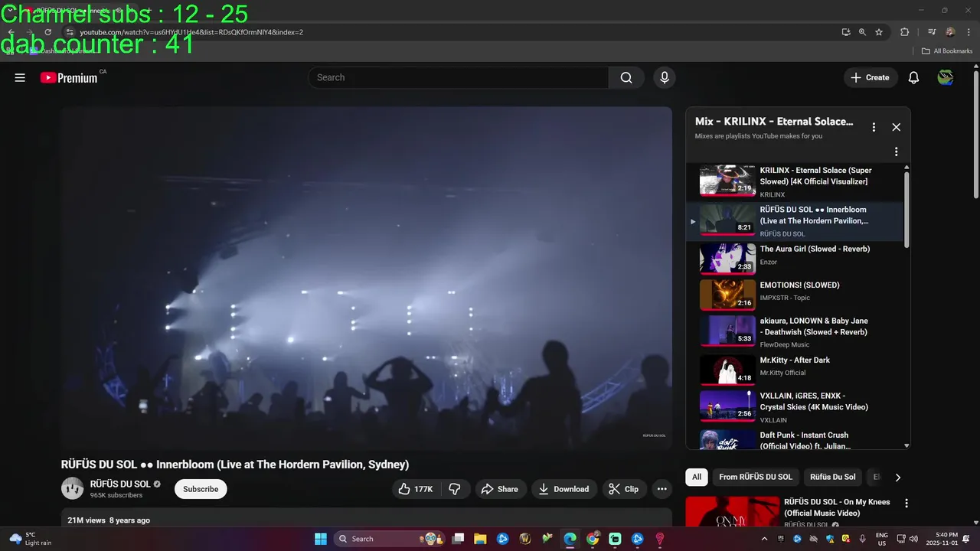
Task: Play akiaura Deathwish playlist item
Action: 796,331
